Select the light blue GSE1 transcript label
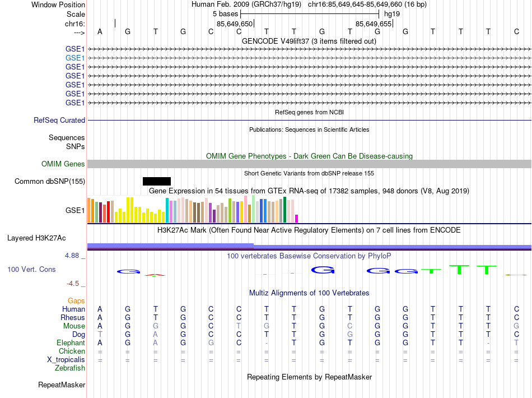The height and width of the screenshot is (398, 532). 75,58
